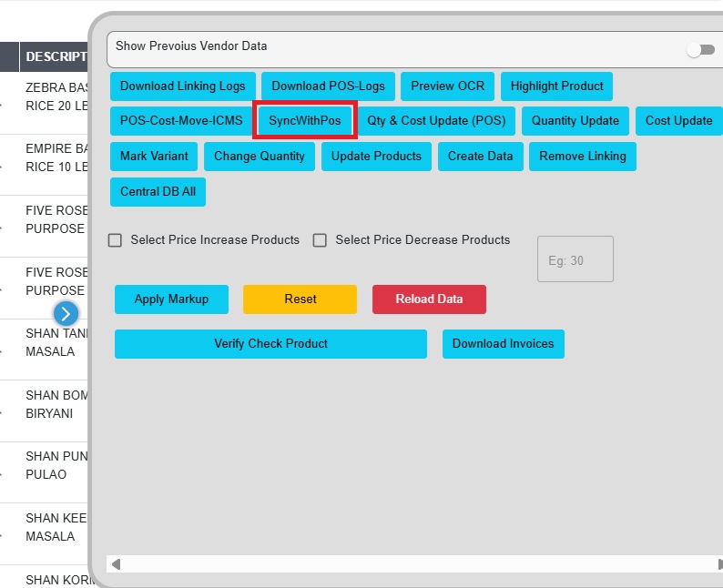Click Change Quantity button
The height and width of the screenshot is (588, 723).
[260, 157]
